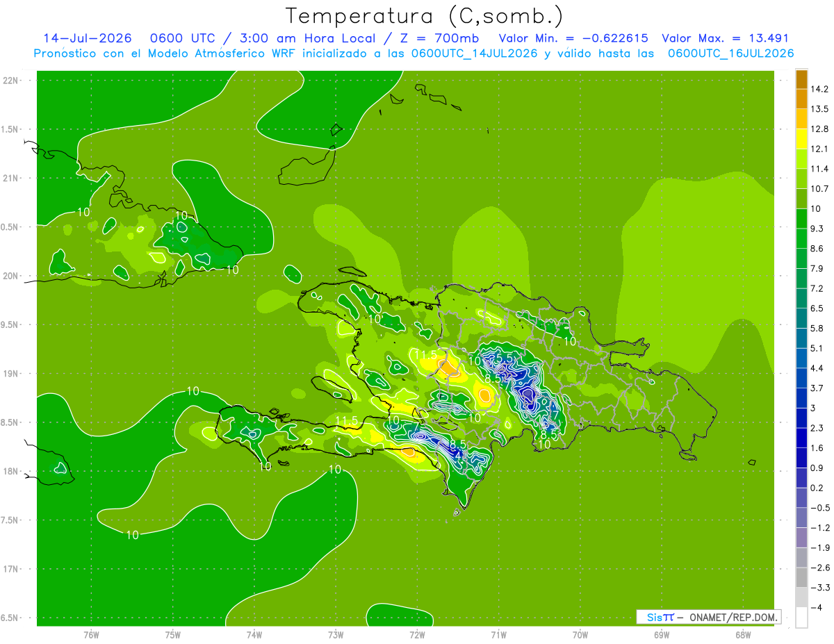Click the "12.8" color scale label

click(x=819, y=129)
